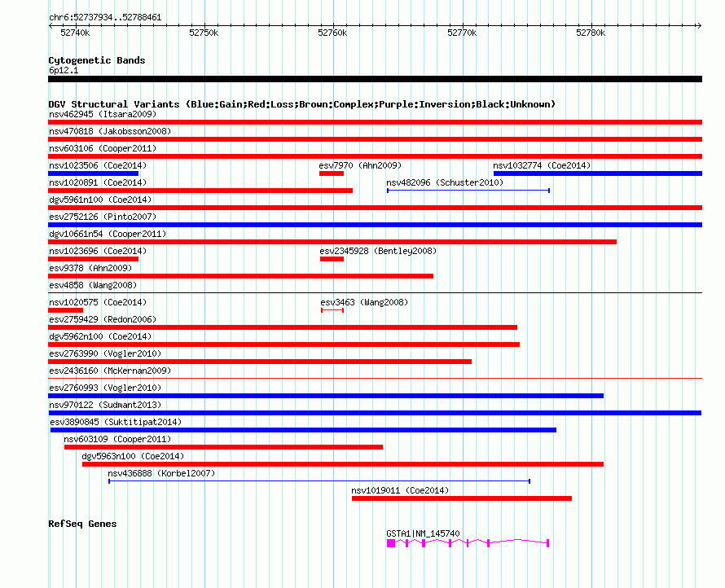
Task: Select the esv9378 (Ahn2009) label
Action: coord(90,268)
